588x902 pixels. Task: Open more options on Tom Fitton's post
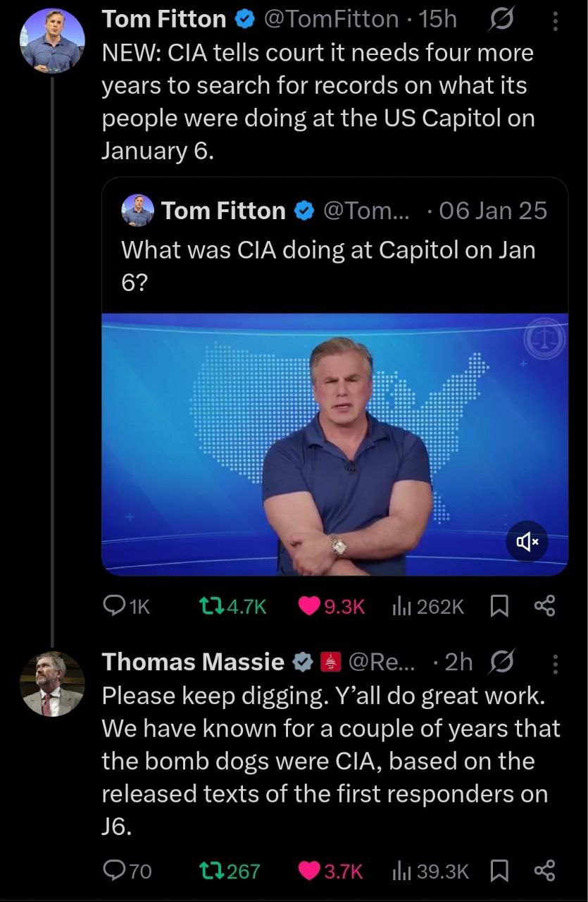point(554,20)
